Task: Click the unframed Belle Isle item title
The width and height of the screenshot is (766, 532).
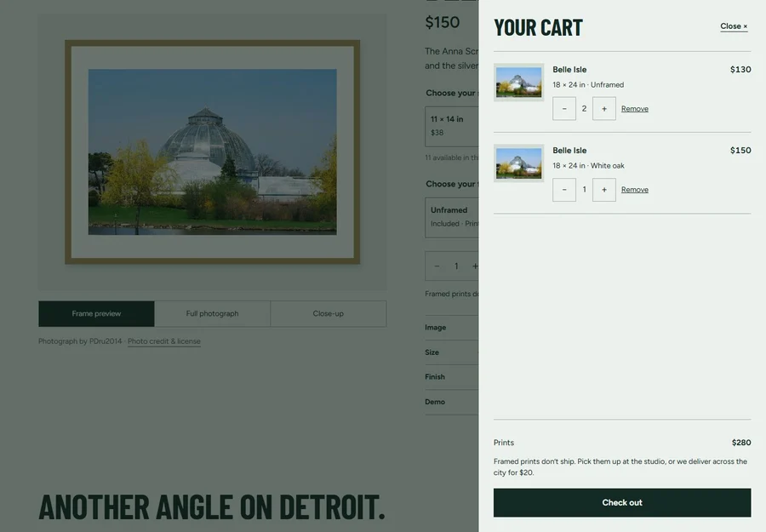Action: pos(569,69)
